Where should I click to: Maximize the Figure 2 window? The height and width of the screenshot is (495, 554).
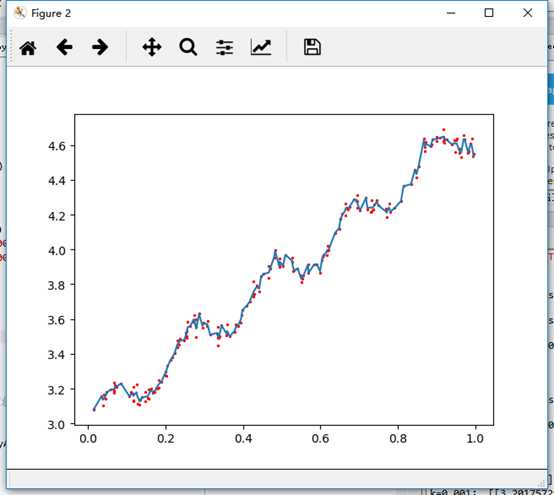point(489,13)
